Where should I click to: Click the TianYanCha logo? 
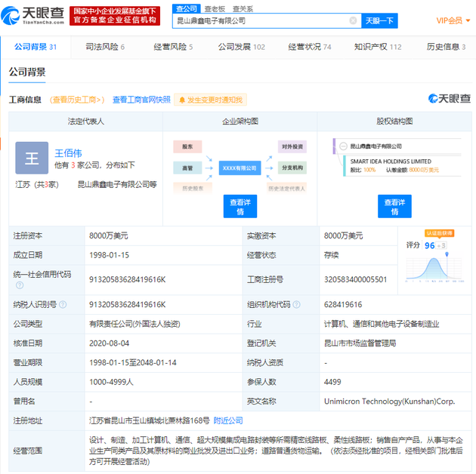point(32,15)
